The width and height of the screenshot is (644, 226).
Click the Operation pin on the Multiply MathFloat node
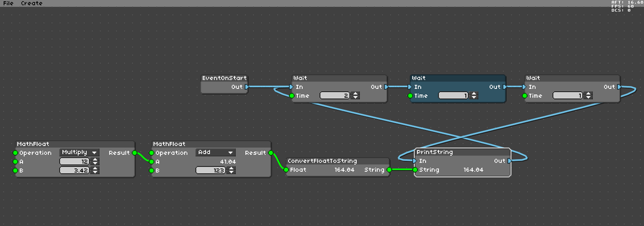click(15, 153)
